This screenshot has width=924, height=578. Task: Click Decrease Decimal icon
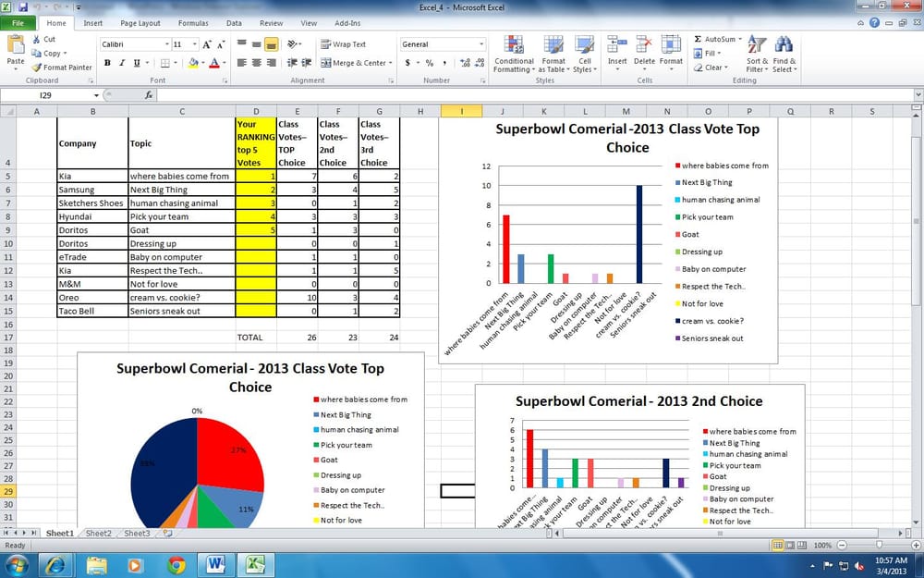480,63
